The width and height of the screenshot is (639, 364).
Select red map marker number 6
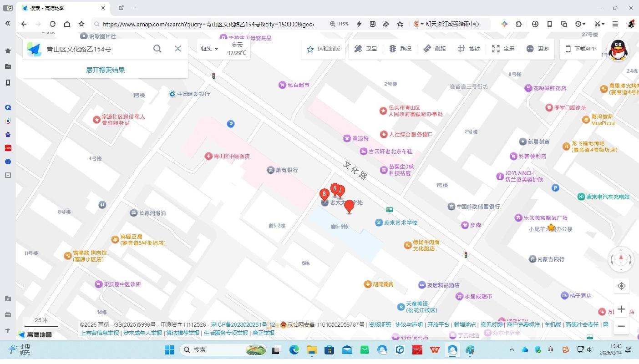[335, 189]
